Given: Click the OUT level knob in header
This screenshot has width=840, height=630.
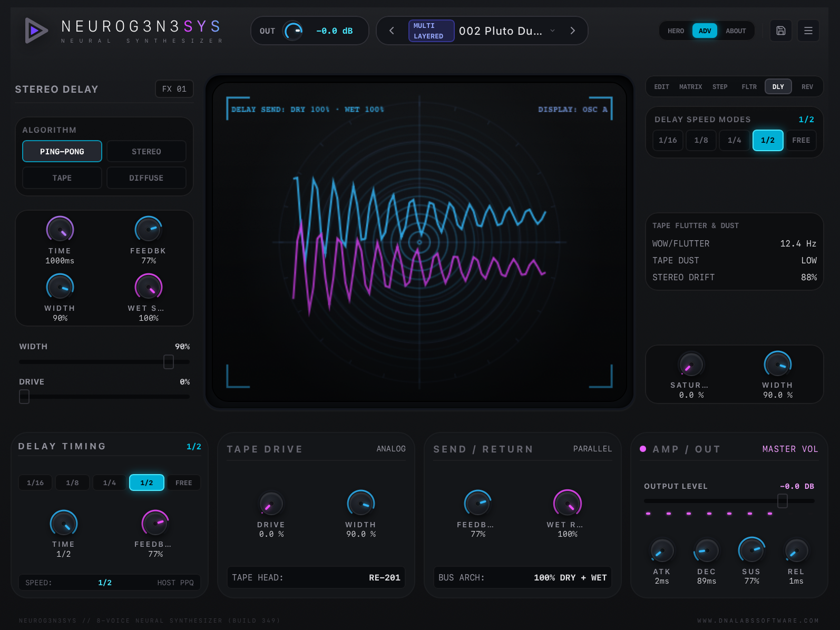Looking at the screenshot, I should tap(293, 31).
